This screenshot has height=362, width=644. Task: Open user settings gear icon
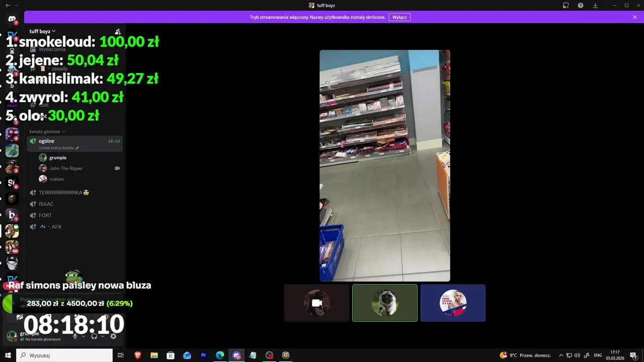[114, 336]
